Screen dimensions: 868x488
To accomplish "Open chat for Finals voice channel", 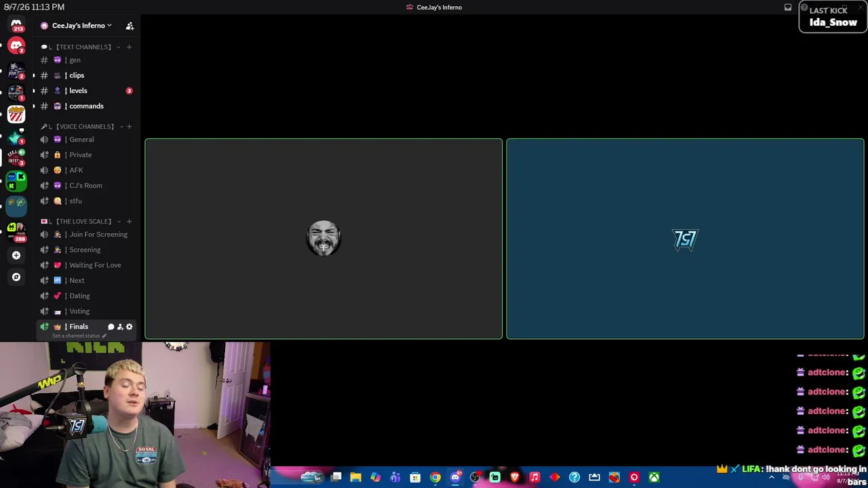I will pyautogui.click(x=111, y=327).
